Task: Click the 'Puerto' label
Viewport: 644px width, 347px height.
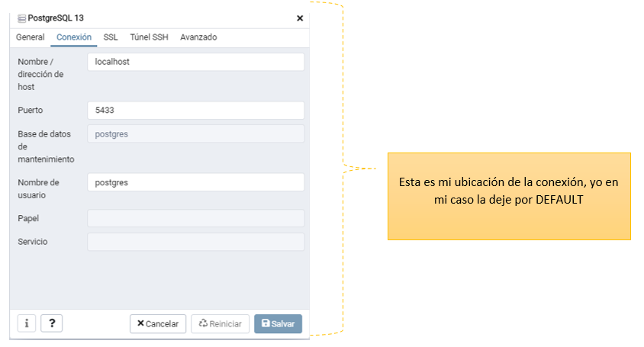Action: tap(30, 110)
